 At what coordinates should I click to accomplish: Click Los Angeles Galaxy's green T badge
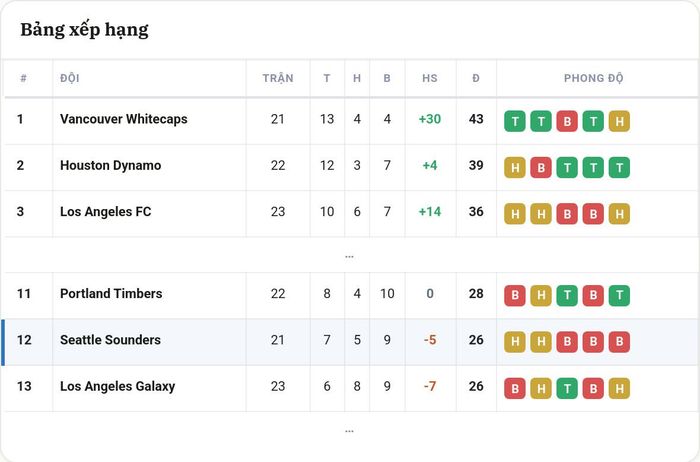[x=567, y=388]
